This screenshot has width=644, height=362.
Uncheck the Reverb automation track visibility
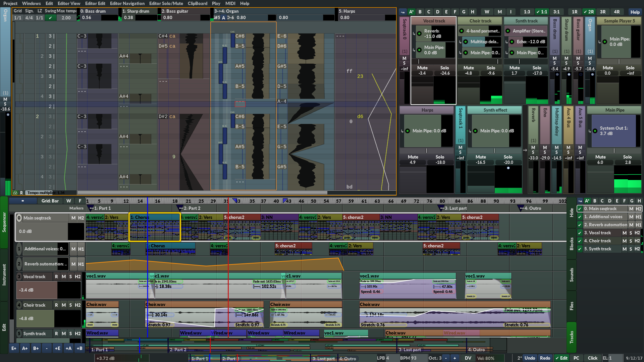580,225
